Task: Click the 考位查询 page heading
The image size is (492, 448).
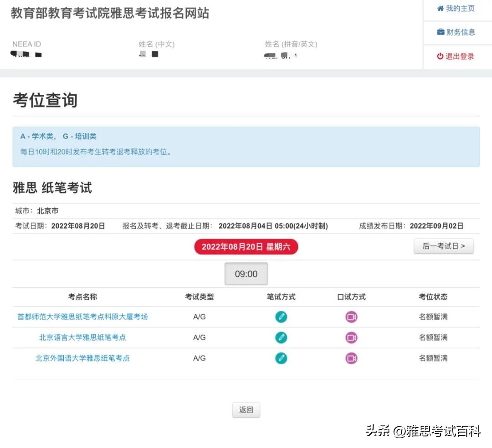Action: coord(45,100)
